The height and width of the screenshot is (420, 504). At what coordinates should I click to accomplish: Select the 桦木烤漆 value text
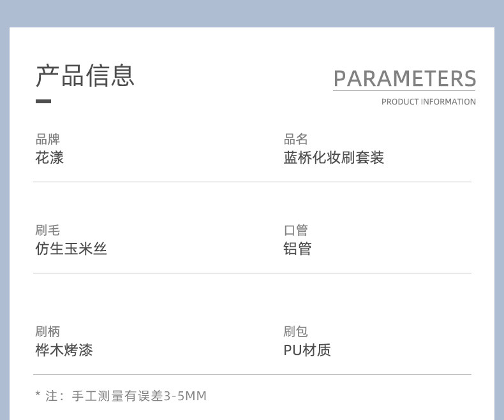64,350
